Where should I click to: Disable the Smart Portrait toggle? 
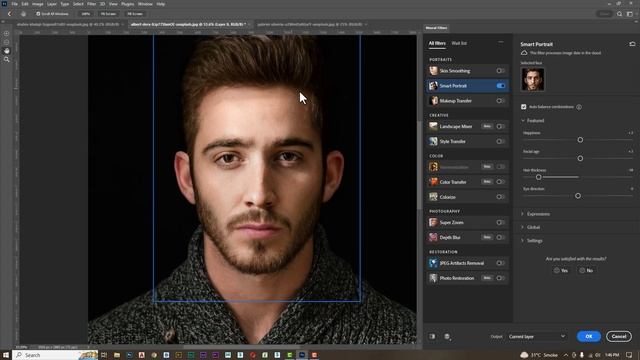click(500, 86)
